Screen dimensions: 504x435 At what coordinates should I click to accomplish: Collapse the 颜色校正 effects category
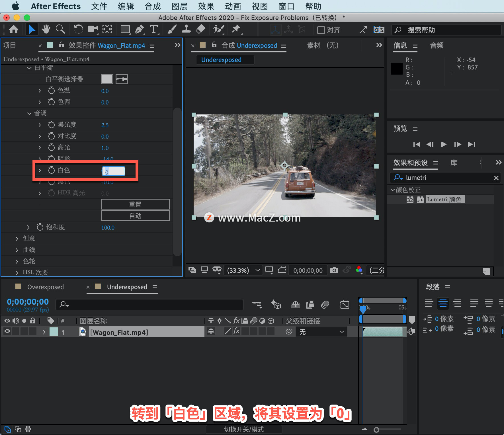tap(393, 190)
